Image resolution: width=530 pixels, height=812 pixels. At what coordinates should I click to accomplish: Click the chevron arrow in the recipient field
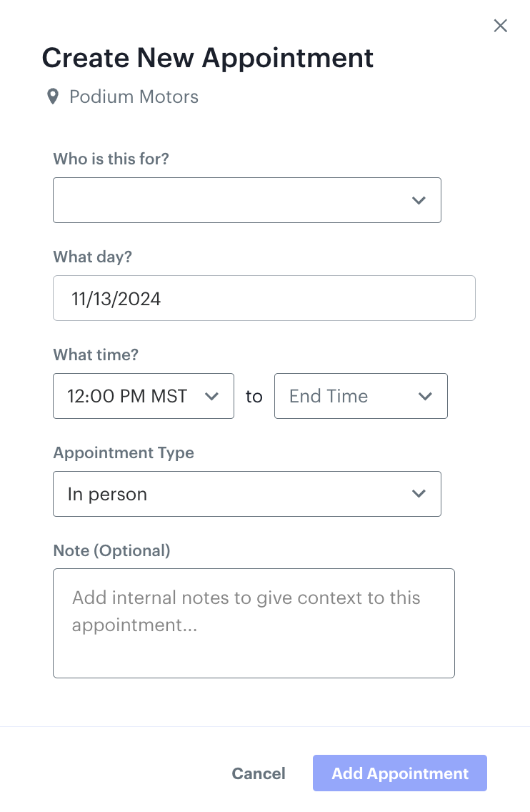(x=419, y=200)
